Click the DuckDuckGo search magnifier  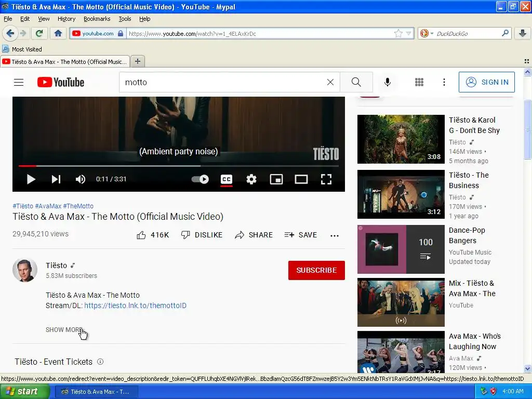[x=505, y=33]
